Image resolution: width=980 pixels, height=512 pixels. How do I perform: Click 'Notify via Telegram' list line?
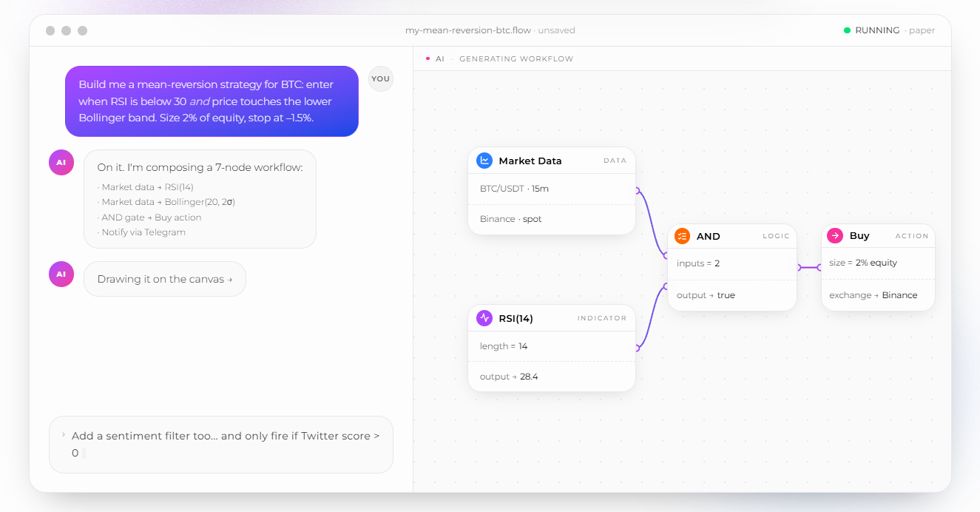pos(141,232)
